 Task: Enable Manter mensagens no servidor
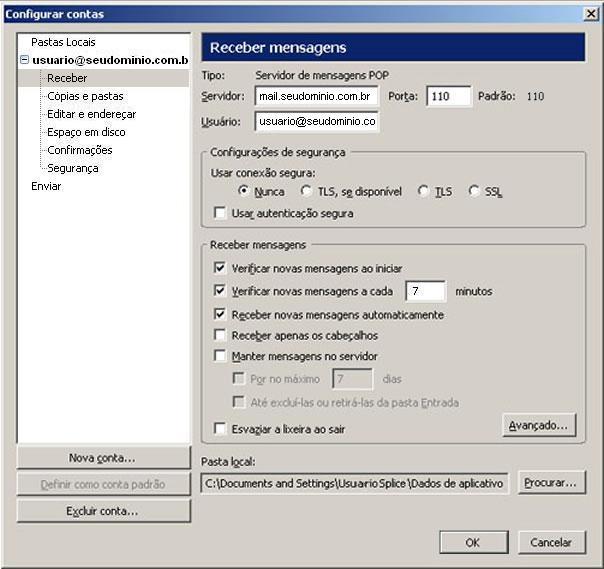[x=220, y=356]
